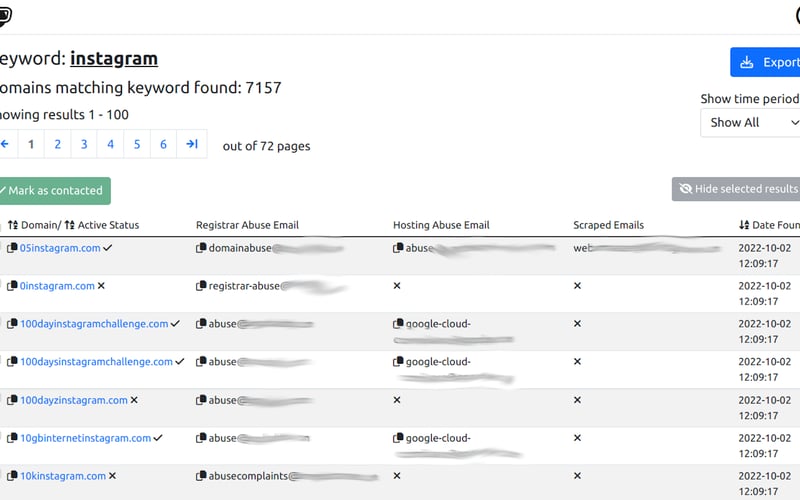Click the Hosting Abuse Email column header
The image size is (800, 500).
tap(441, 225)
